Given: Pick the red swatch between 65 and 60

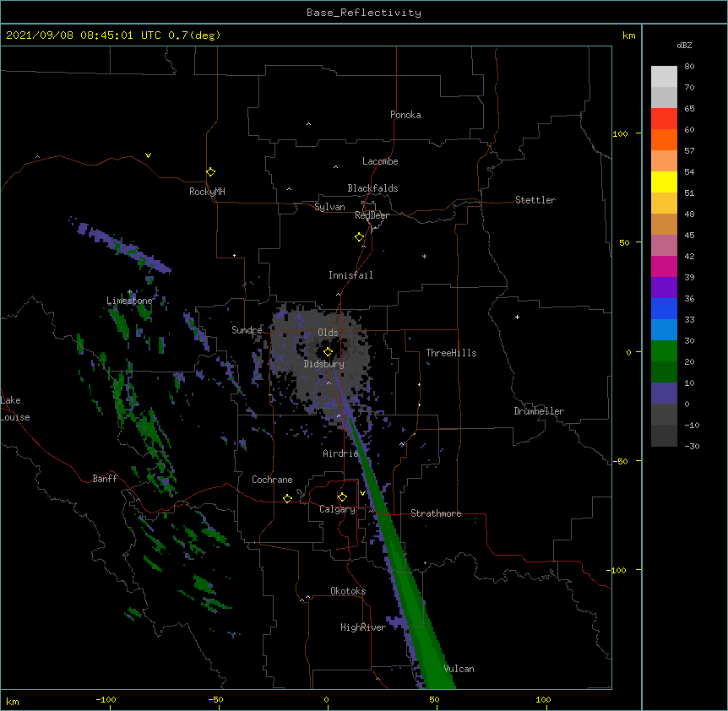Looking at the screenshot, I should 664,119.
